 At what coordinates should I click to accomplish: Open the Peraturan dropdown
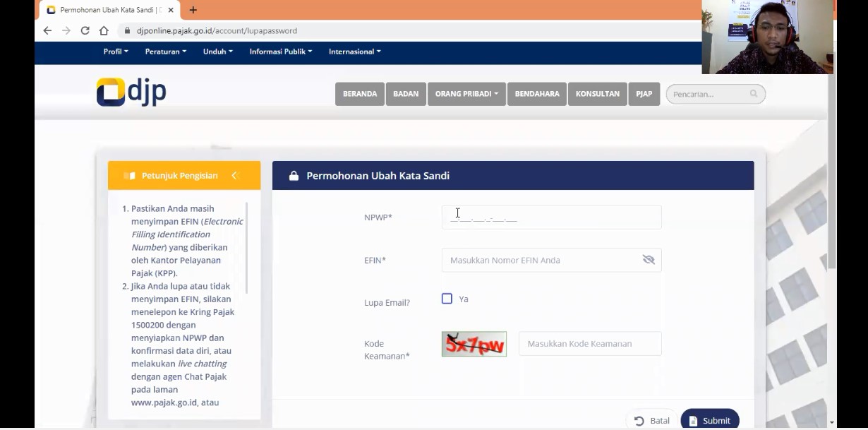[165, 52]
